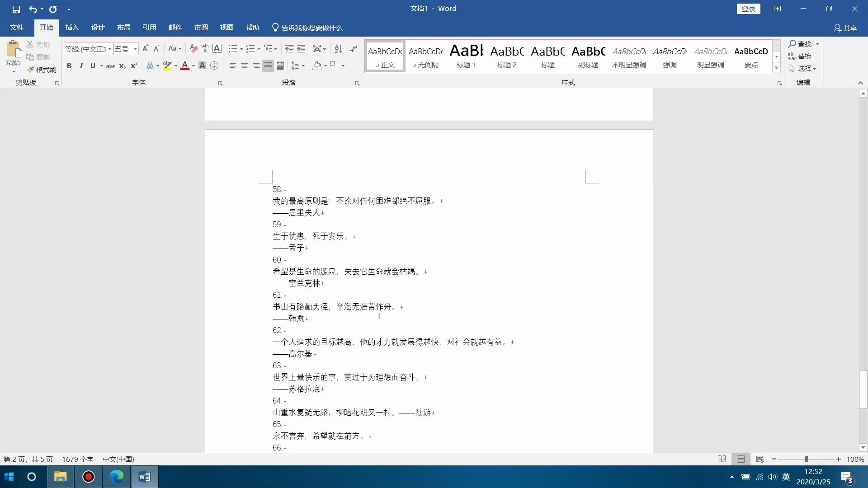This screenshot has height=488, width=868.
Task: Click the 登录 sign-in button
Action: pos(748,9)
